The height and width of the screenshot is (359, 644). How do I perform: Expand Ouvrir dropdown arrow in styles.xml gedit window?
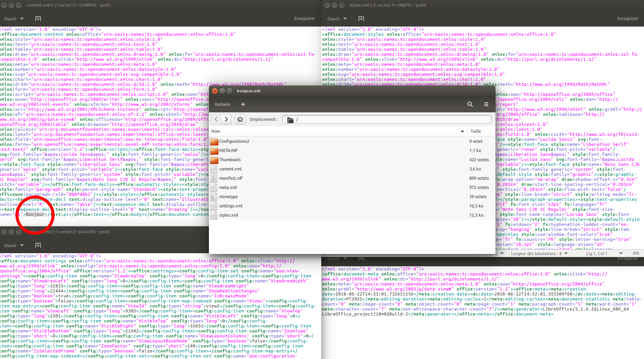tap(345, 18)
